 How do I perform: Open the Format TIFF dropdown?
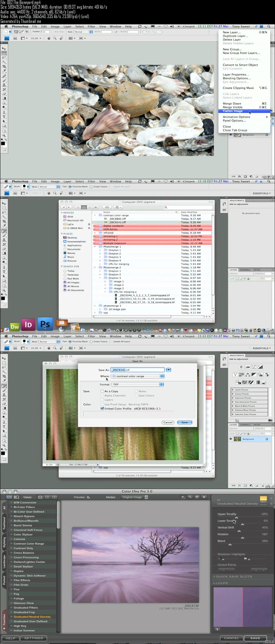[137, 385]
